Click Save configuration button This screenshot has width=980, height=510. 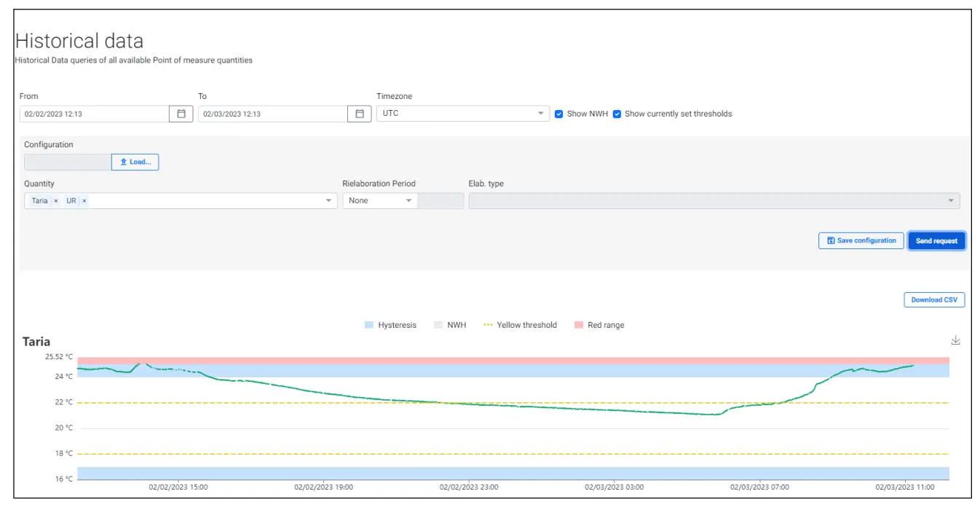click(861, 240)
